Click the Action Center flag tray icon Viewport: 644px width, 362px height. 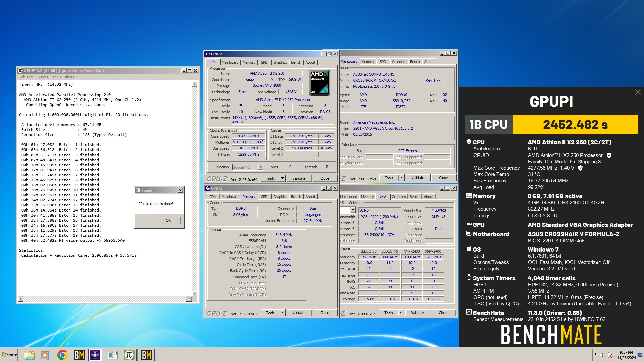coord(611,355)
